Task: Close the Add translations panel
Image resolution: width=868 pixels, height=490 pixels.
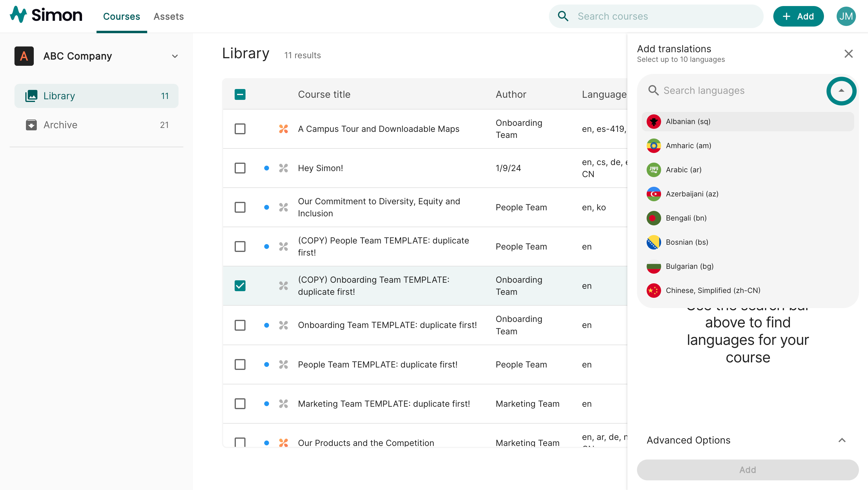Action: (848, 54)
